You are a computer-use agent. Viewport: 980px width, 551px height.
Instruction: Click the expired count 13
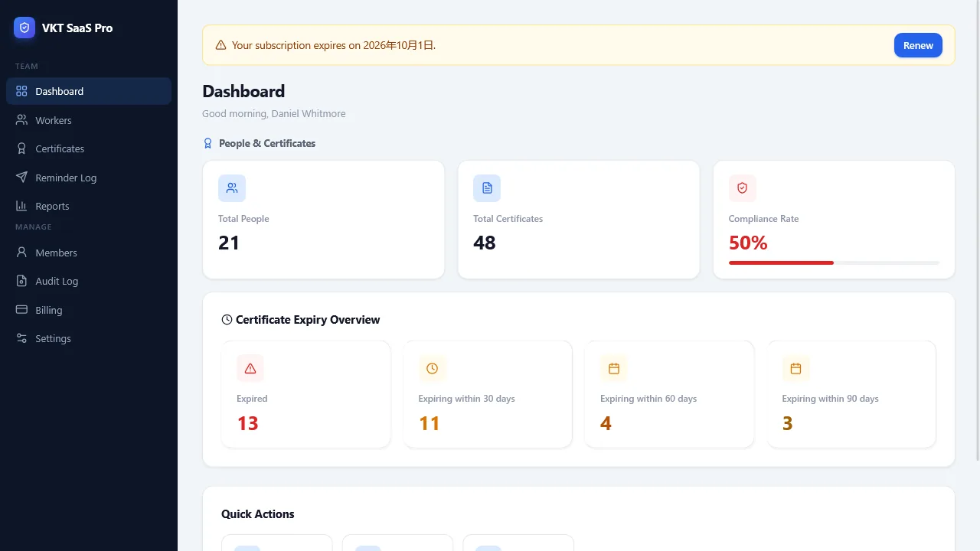tap(247, 423)
